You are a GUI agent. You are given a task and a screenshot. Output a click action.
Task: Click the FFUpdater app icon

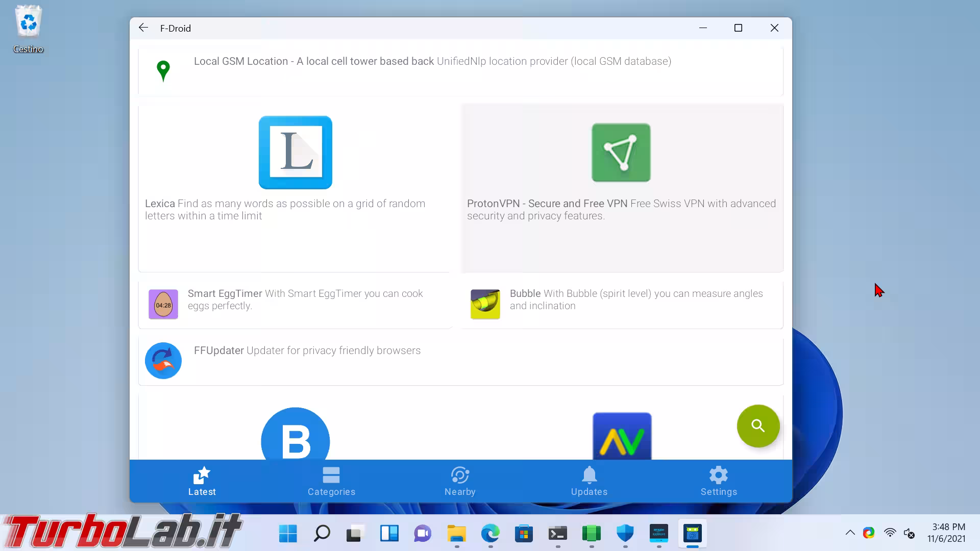[x=163, y=361]
